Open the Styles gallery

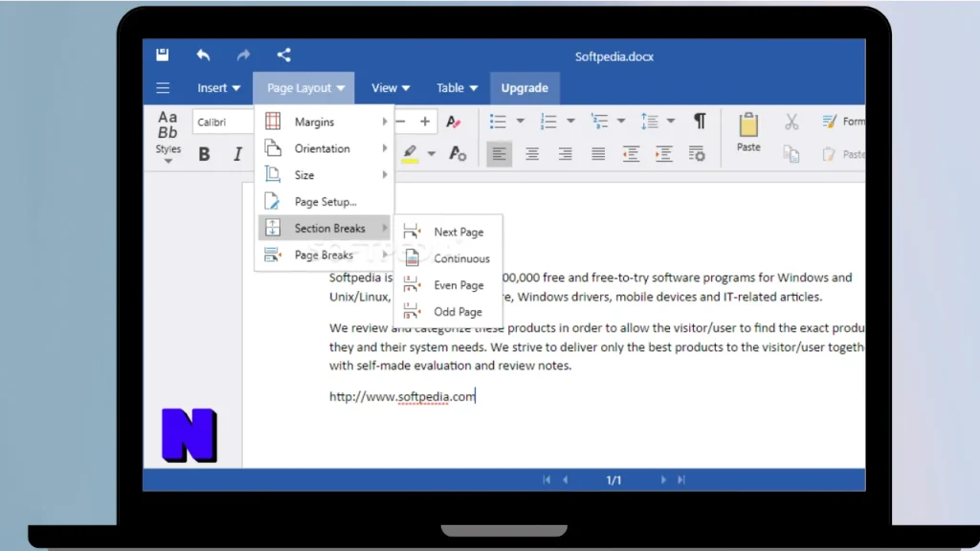click(x=167, y=138)
